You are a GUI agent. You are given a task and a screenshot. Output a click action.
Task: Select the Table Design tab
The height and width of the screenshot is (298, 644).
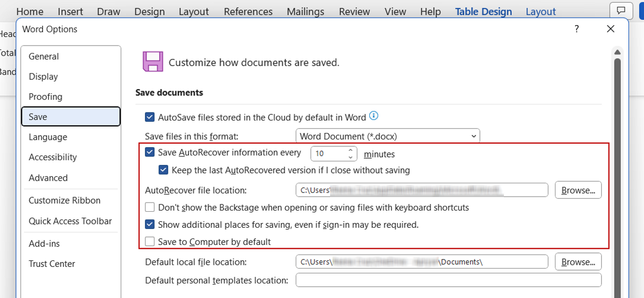(484, 11)
